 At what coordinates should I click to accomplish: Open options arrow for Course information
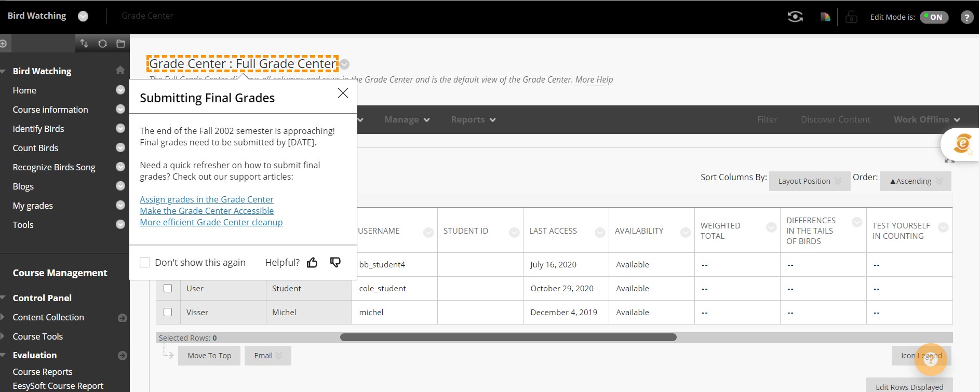pos(120,109)
